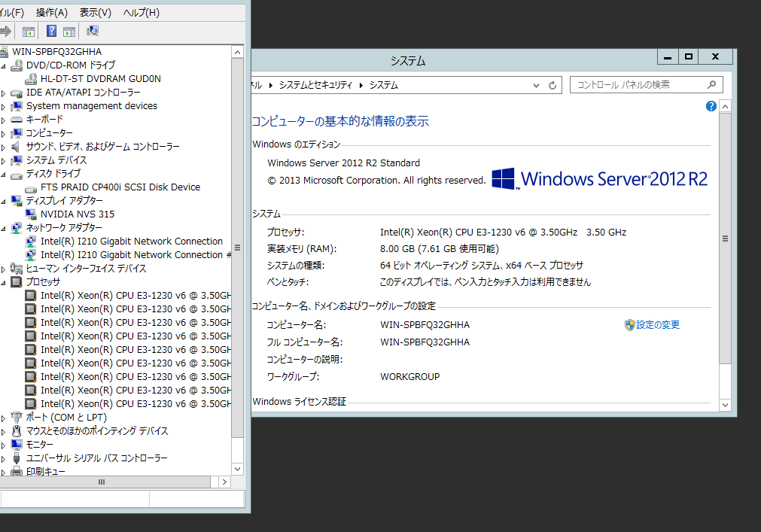Collapse the ディスク ドライブ node

click(x=4, y=174)
